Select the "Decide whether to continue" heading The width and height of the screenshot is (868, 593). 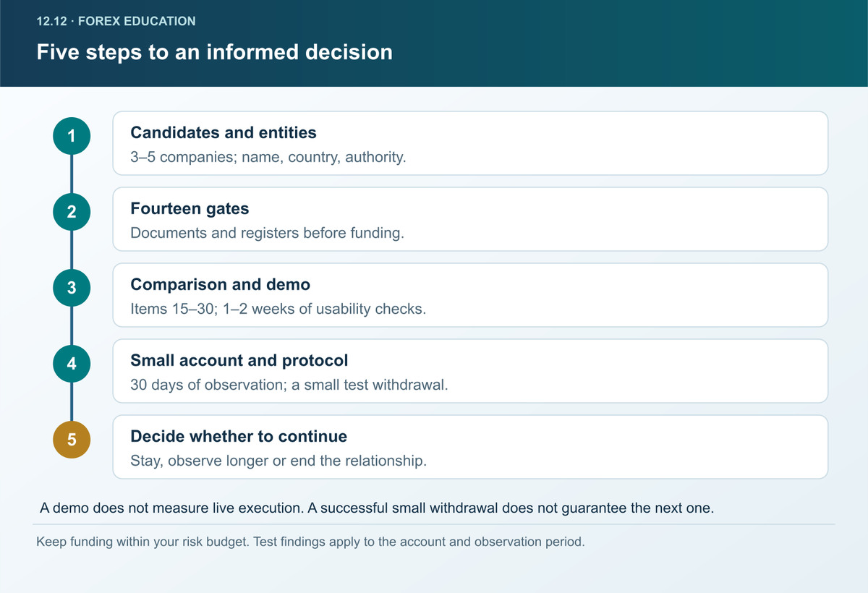239,436
